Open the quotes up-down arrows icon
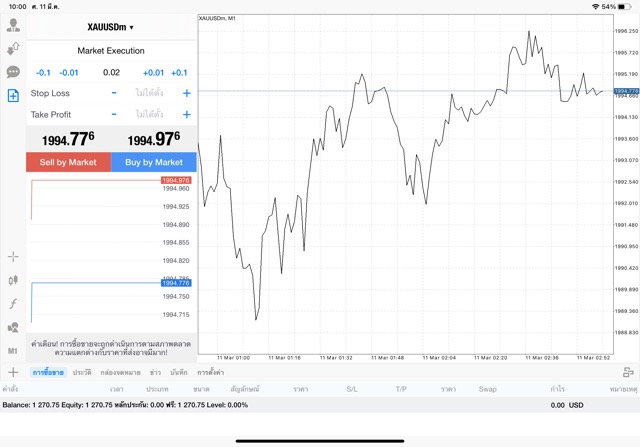 tap(13, 48)
